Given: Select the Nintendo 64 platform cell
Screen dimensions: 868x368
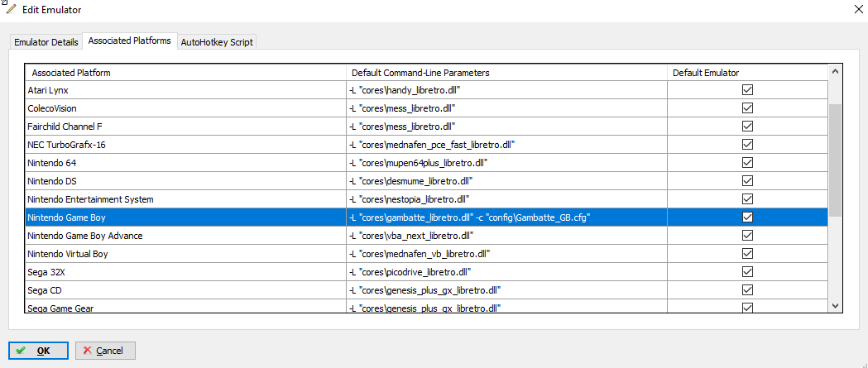Looking at the screenshot, I should [x=185, y=163].
